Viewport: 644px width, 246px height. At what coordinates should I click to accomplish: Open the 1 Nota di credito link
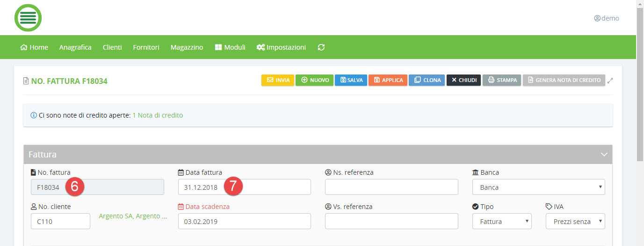[158, 115]
